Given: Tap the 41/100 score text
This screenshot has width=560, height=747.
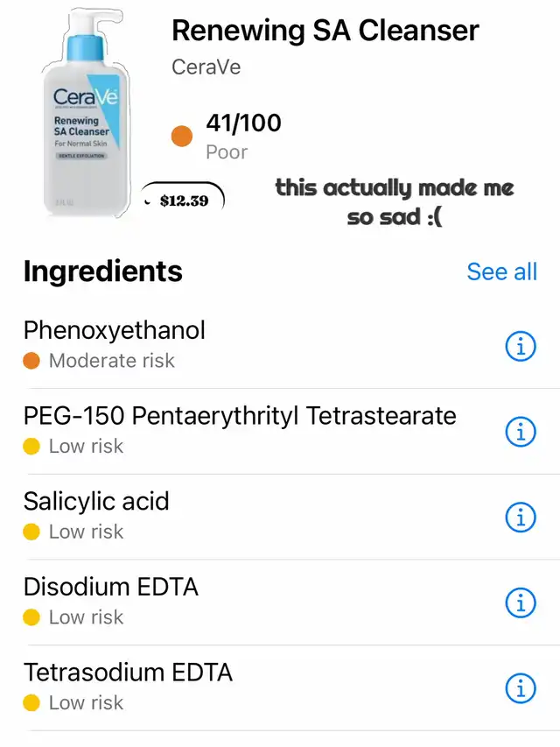Looking at the screenshot, I should [243, 123].
